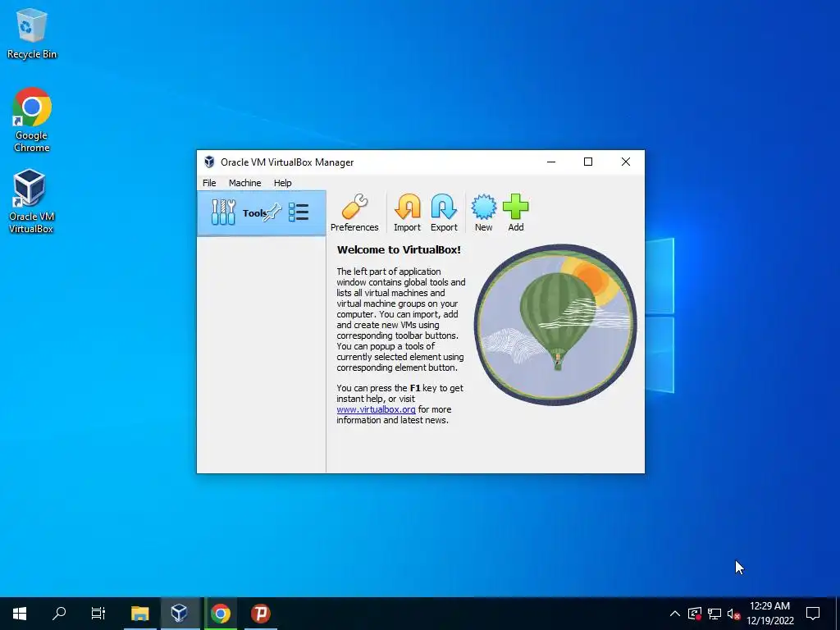The height and width of the screenshot is (630, 840).
Task: Open the File menu
Action: pyautogui.click(x=209, y=183)
